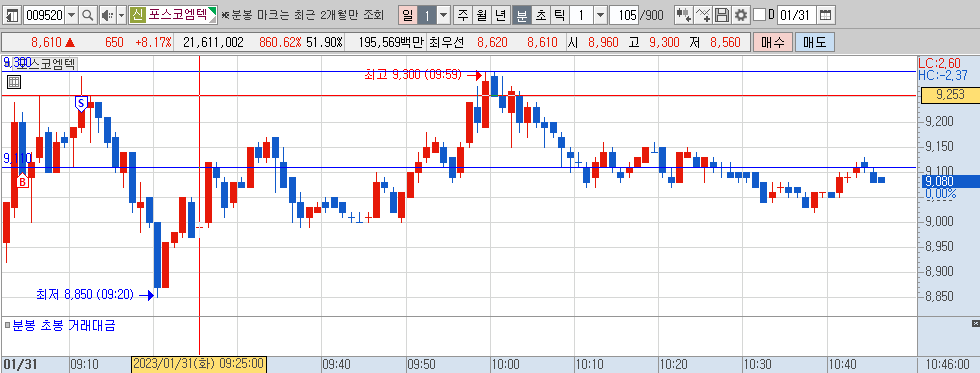Click the grid table icon on chart

click(14, 82)
